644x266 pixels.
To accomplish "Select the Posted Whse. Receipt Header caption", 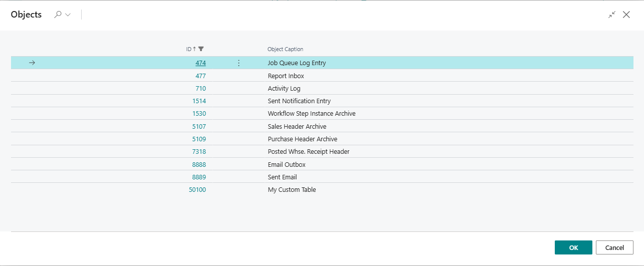I will (309, 152).
